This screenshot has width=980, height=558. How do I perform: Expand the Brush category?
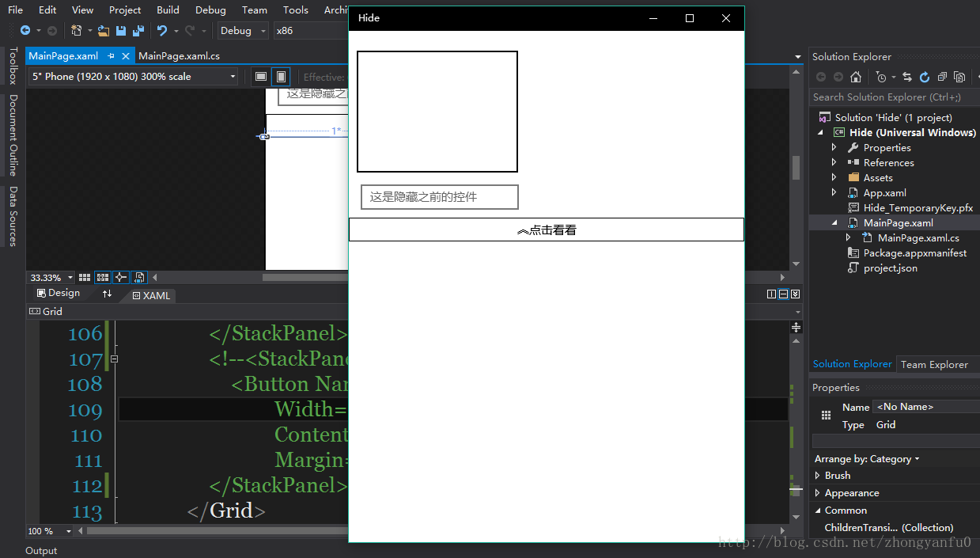[818, 476]
